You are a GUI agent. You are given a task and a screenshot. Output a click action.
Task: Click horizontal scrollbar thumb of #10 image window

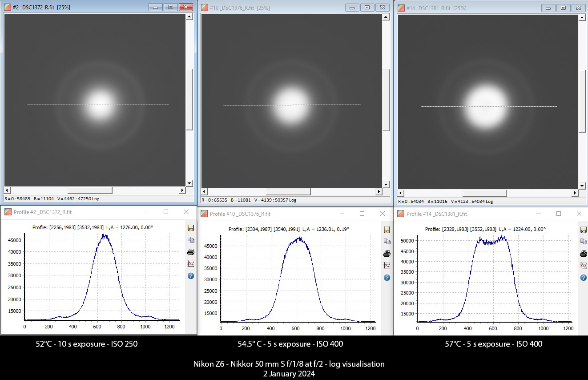tap(288, 192)
